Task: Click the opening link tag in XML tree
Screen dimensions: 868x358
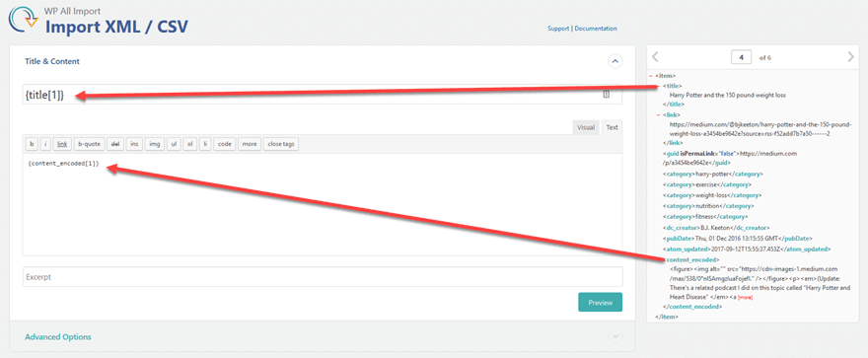Action: click(x=672, y=115)
